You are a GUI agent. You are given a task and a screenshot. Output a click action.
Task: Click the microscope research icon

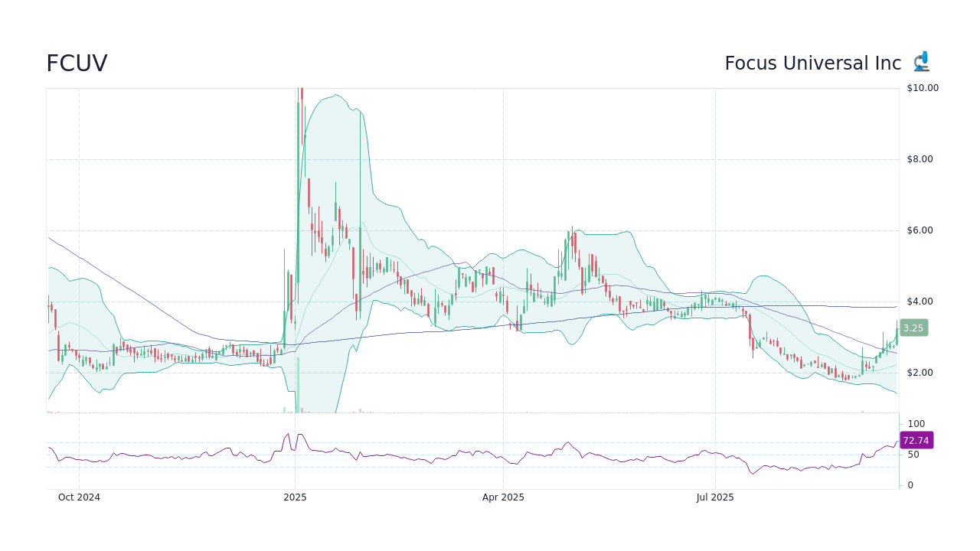tap(921, 60)
